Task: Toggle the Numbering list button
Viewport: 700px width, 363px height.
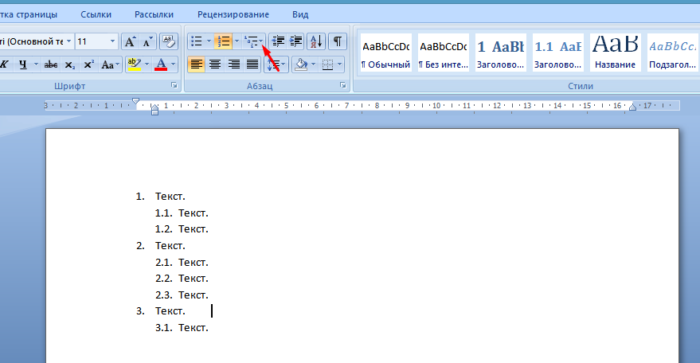Action: click(x=223, y=42)
